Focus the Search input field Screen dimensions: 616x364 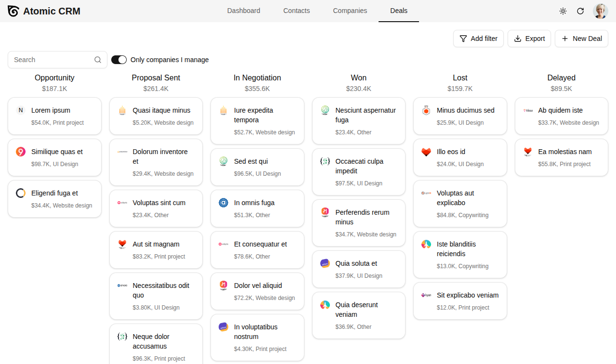[52, 60]
